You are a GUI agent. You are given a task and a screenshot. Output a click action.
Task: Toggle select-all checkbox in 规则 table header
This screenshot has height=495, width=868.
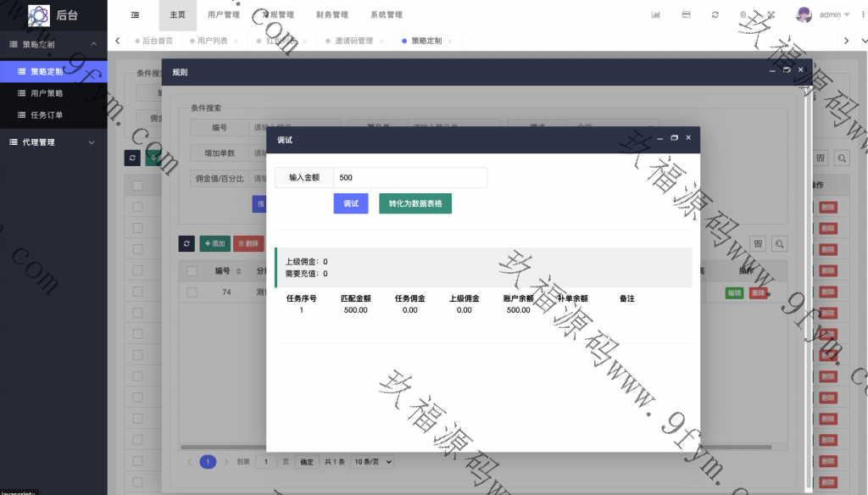[192, 270]
